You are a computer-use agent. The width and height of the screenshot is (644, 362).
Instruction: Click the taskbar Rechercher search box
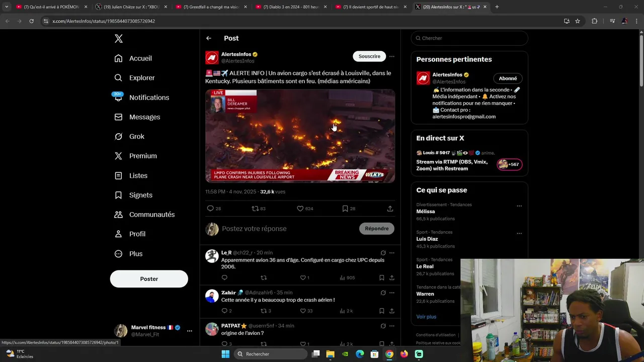tap(271, 354)
